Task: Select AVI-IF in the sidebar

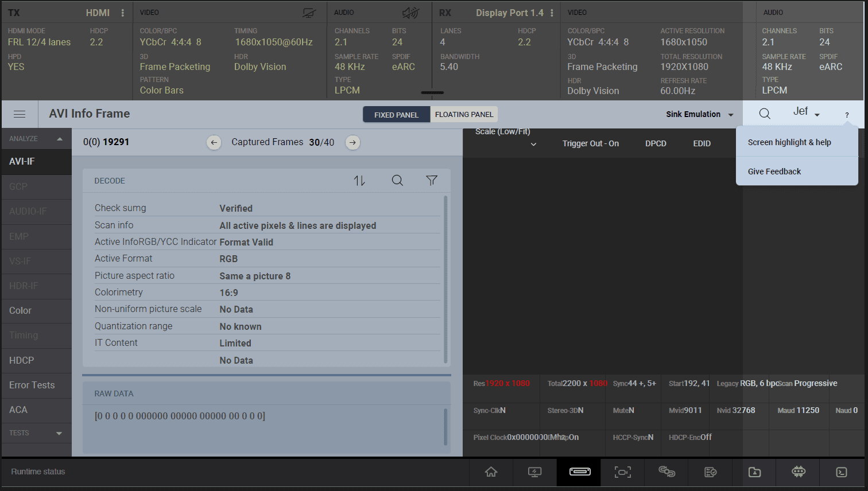Action: click(36, 162)
